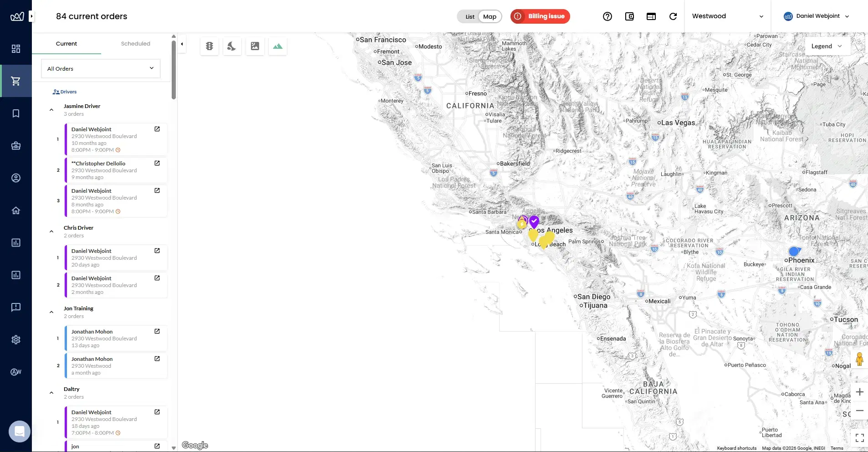The height and width of the screenshot is (452, 868).
Task: Open the map Legend dropdown
Action: tap(827, 46)
